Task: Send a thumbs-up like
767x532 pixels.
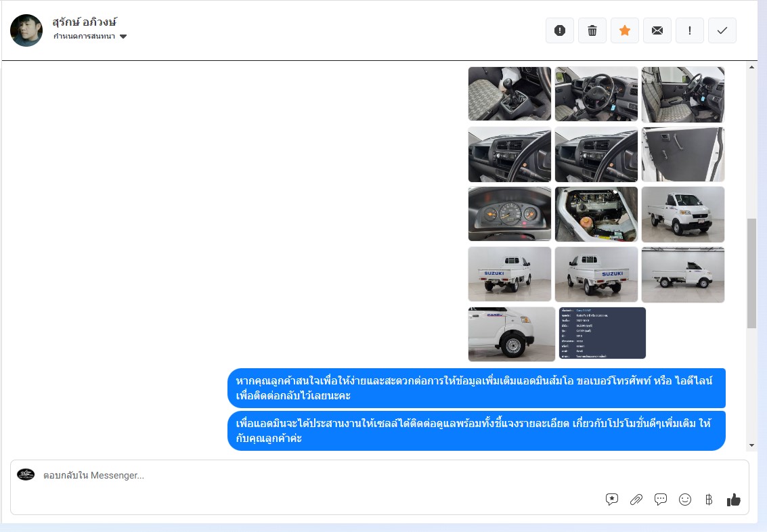Action: tap(733, 500)
